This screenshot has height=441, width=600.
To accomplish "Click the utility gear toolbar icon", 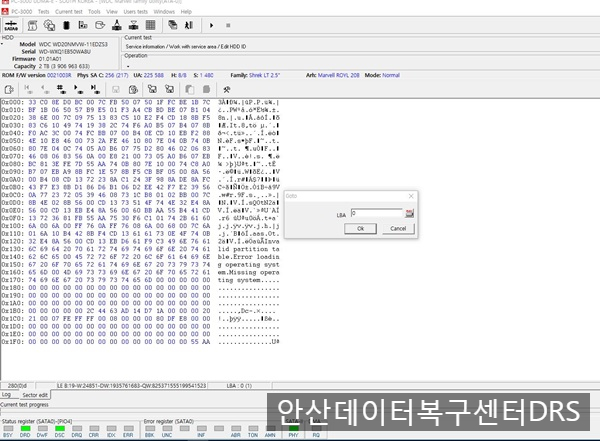I will [49, 25].
